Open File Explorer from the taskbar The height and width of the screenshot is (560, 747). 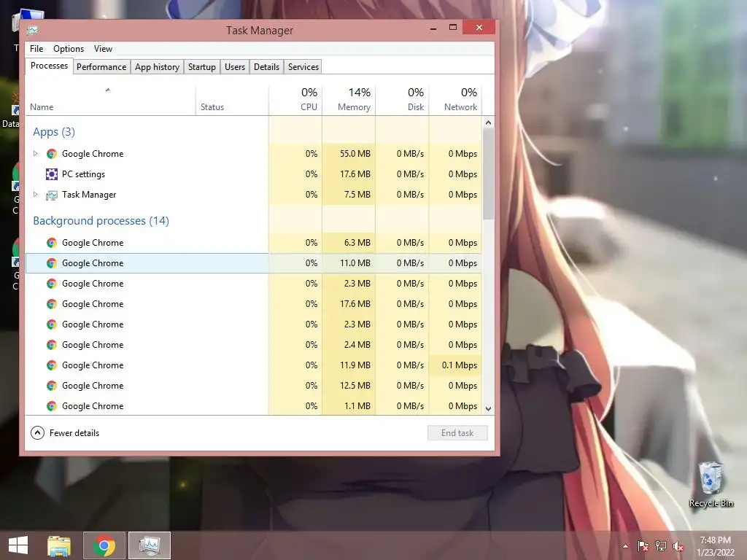[x=59, y=545]
